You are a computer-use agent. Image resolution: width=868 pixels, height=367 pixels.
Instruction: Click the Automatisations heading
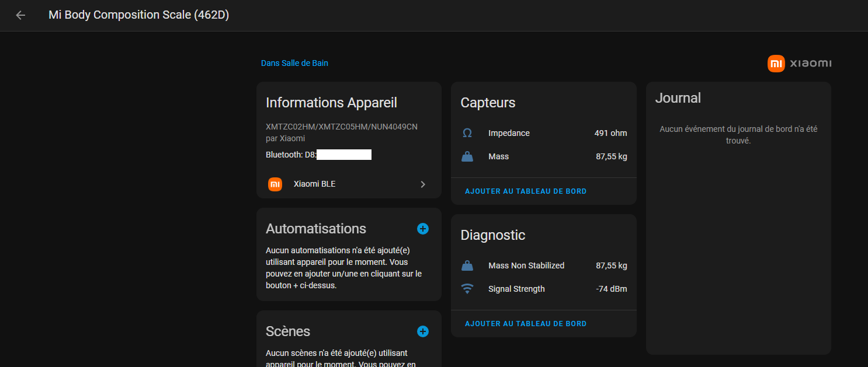[x=316, y=229]
